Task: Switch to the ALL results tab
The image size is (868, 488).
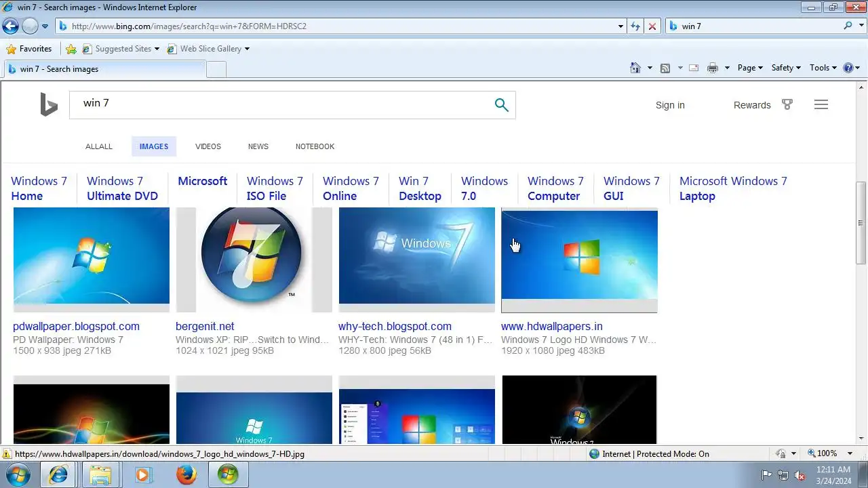Action: tap(99, 146)
